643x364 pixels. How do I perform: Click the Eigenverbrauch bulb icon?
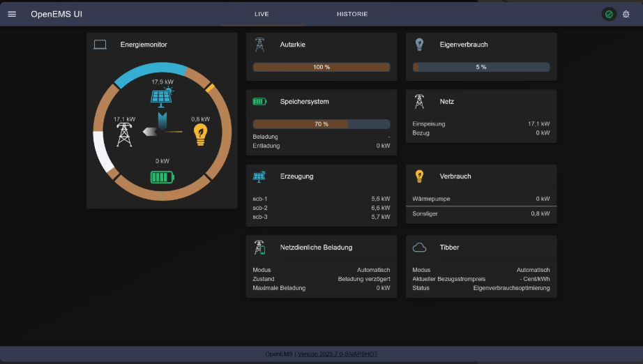point(419,45)
